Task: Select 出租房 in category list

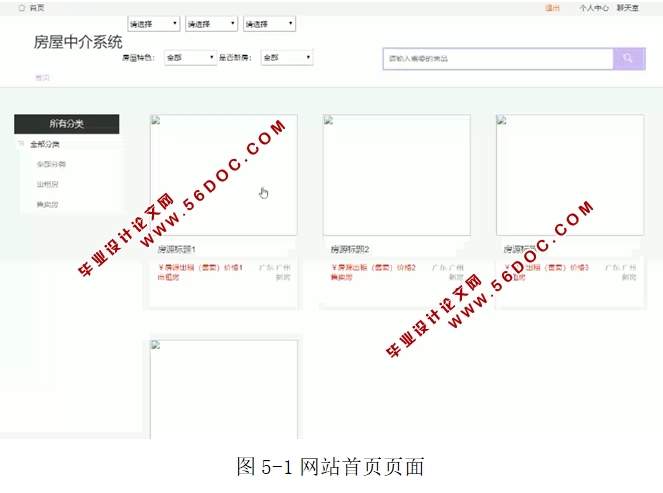Action: (48, 184)
